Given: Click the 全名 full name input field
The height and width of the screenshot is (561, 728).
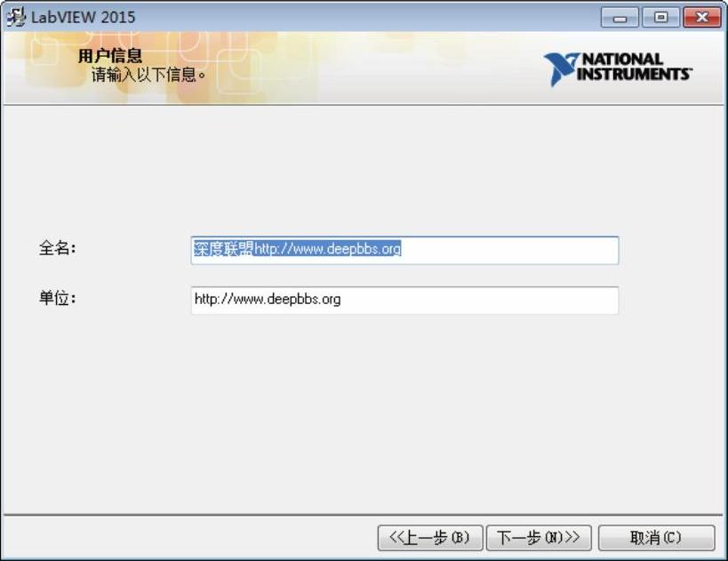Looking at the screenshot, I should pos(404,250).
